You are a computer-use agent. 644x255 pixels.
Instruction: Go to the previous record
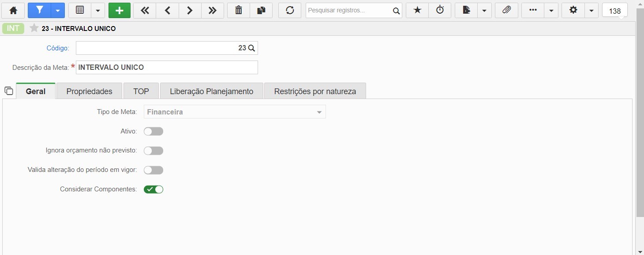pyautogui.click(x=168, y=10)
